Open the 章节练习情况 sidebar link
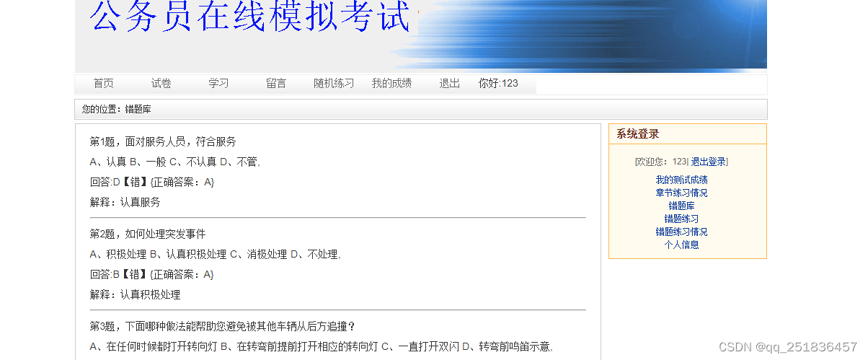The width and height of the screenshot is (868, 360). (681, 193)
